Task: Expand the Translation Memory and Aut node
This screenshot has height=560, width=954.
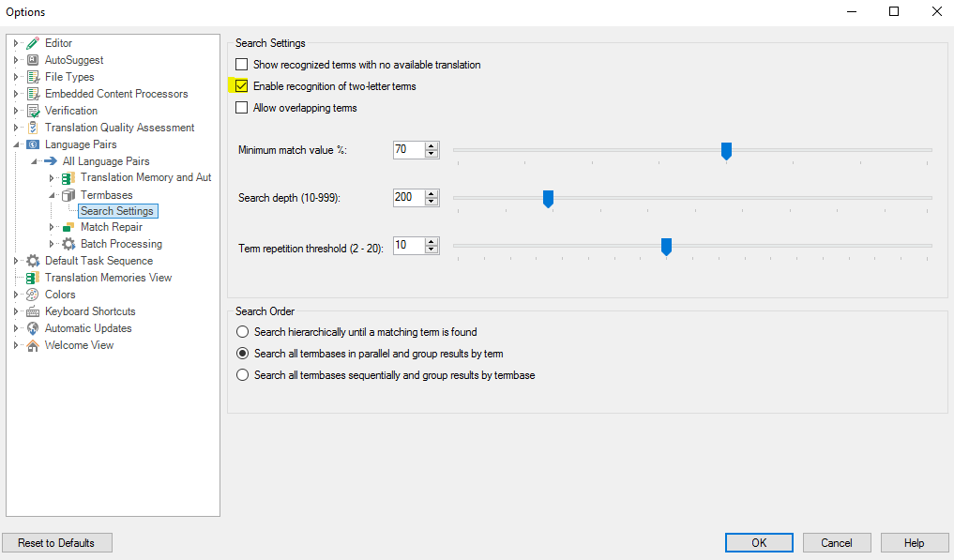Action: point(52,178)
